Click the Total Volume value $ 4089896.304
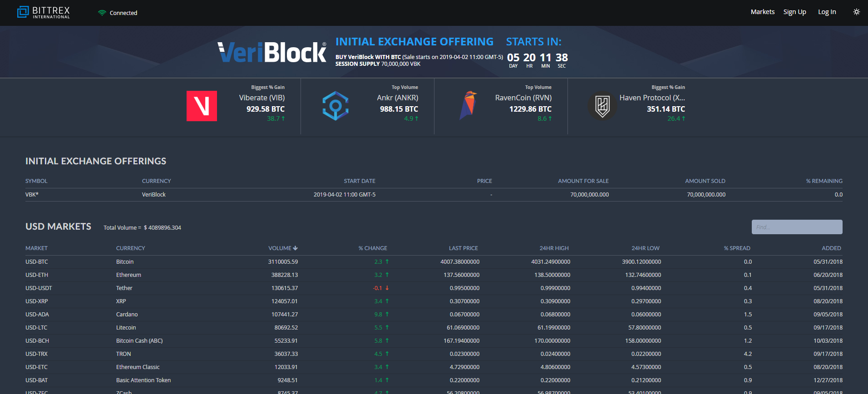 (x=163, y=228)
